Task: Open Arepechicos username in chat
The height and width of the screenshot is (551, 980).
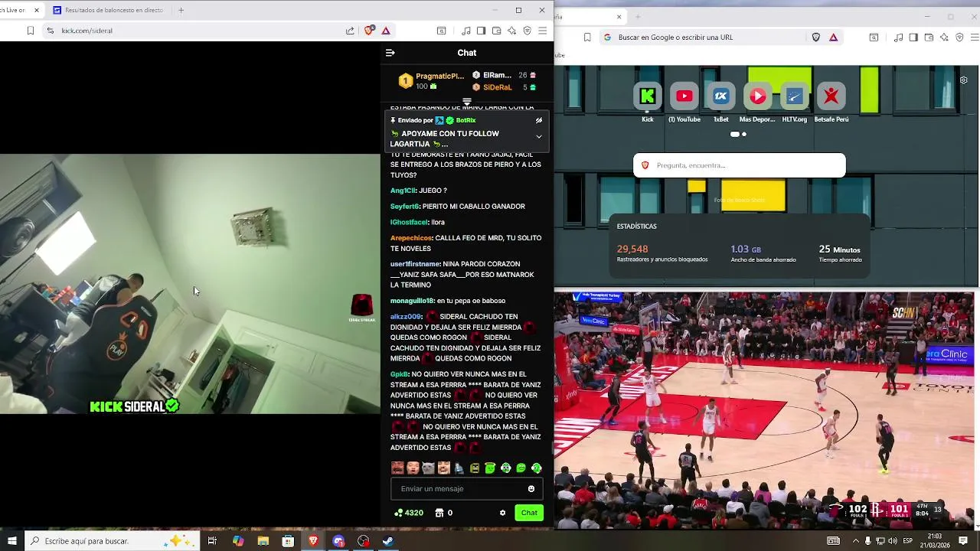Action: 411,238
